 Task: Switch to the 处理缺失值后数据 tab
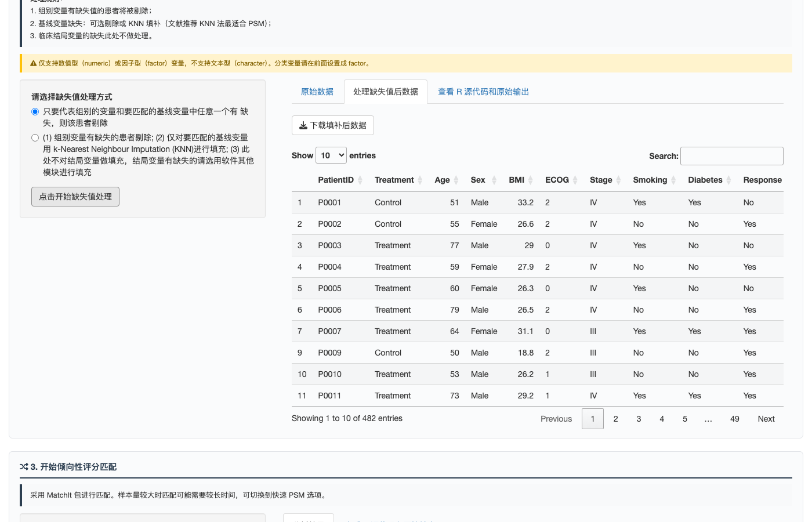(386, 92)
